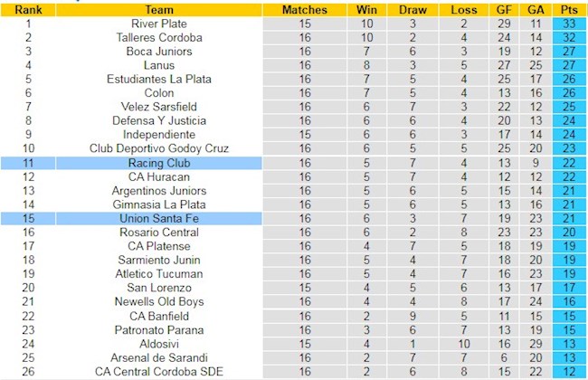This screenshot has width=588, height=380.
Task: Click Newells Old Boys in the table
Action: pyautogui.click(x=159, y=301)
